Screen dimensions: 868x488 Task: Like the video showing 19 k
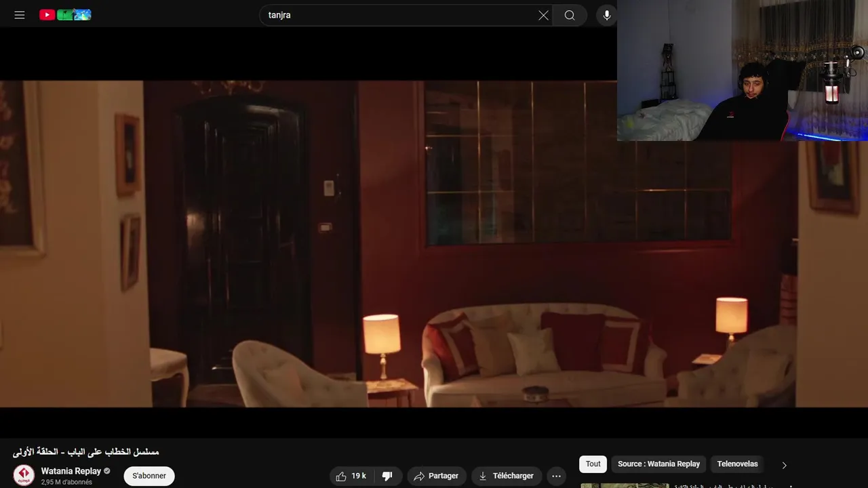pyautogui.click(x=351, y=476)
